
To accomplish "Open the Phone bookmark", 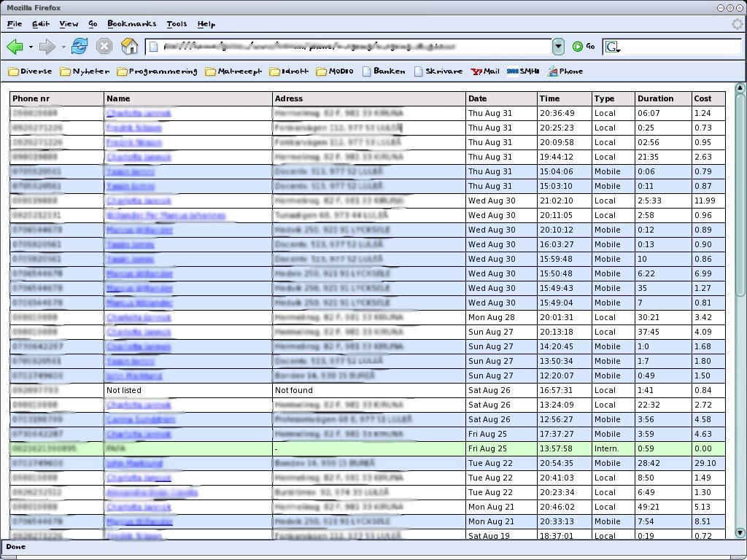I will (x=565, y=71).
